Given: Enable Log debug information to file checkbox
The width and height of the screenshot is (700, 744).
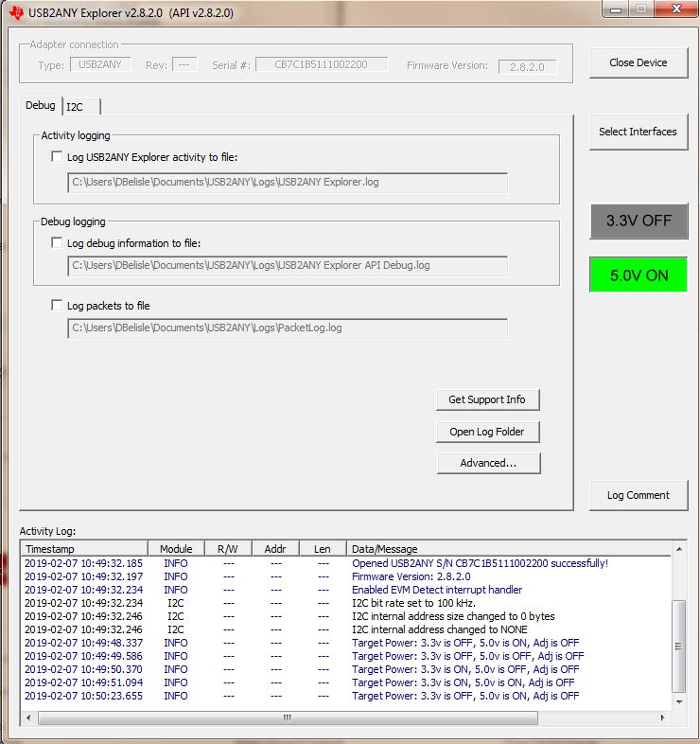Looking at the screenshot, I should 57,243.
